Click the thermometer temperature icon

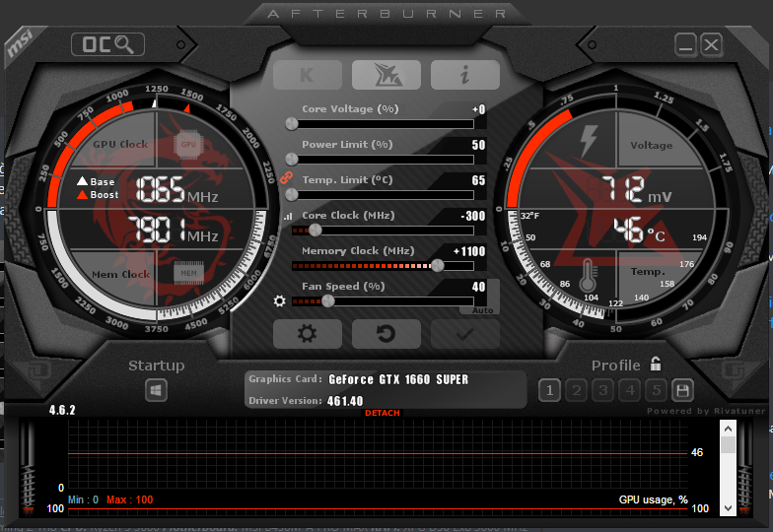pyautogui.click(x=588, y=276)
